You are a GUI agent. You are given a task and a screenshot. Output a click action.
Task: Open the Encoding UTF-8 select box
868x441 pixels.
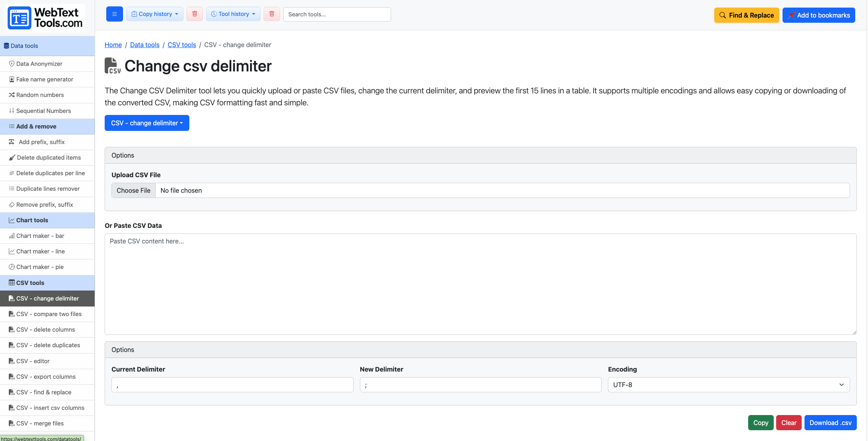click(x=729, y=385)
